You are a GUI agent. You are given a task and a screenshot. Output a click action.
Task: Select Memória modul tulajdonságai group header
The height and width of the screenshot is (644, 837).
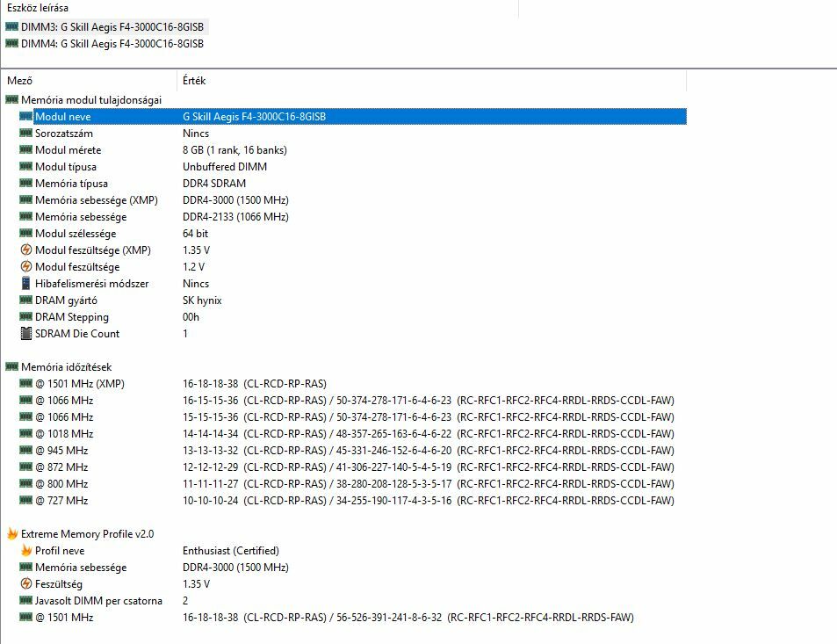[x=91, y=100]
